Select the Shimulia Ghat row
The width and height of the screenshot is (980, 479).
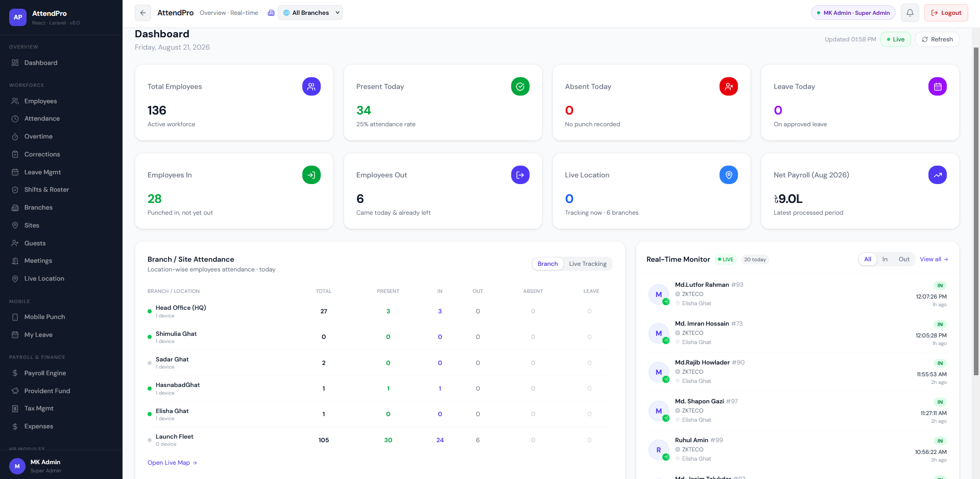(379, 337)
